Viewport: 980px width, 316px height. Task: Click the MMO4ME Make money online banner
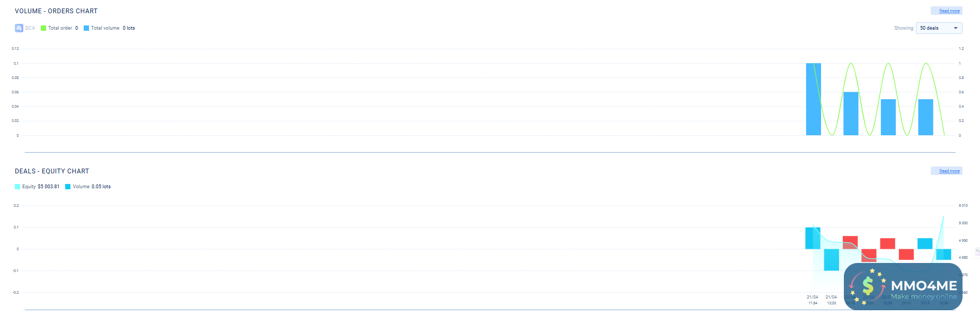(x=903, y=286)
